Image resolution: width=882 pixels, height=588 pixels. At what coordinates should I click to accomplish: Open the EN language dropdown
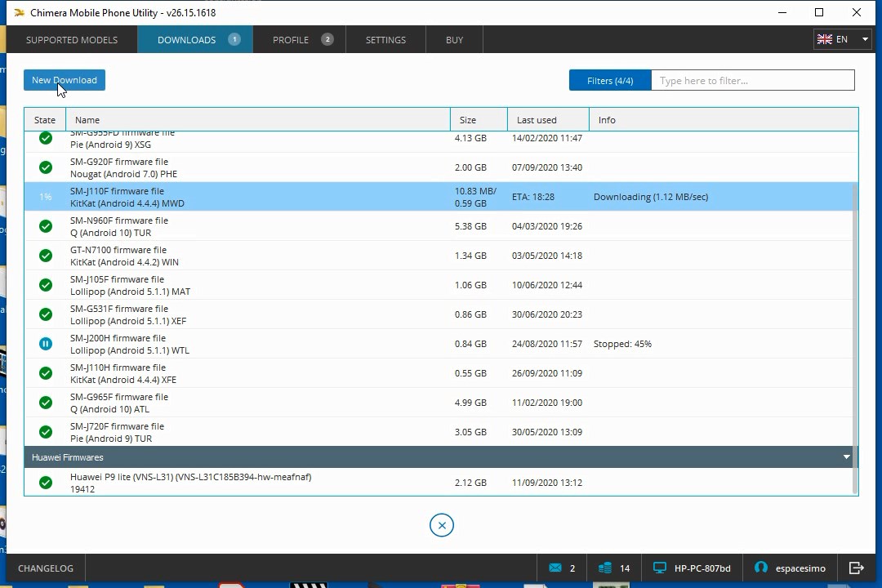(x=843, y=39)
